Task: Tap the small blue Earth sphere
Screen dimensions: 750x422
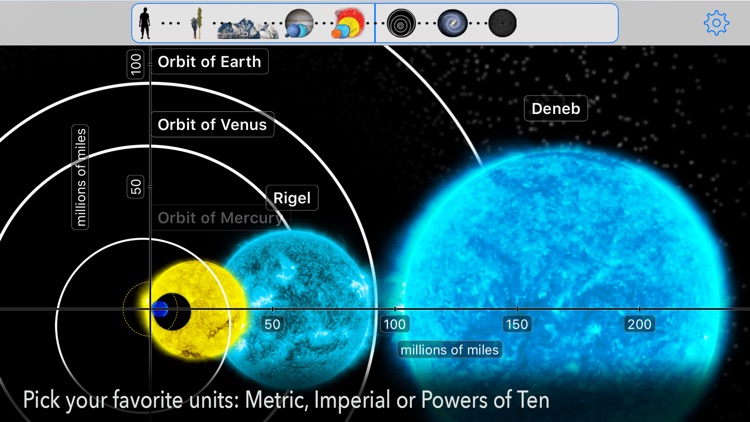Action: tap(160, 310)
